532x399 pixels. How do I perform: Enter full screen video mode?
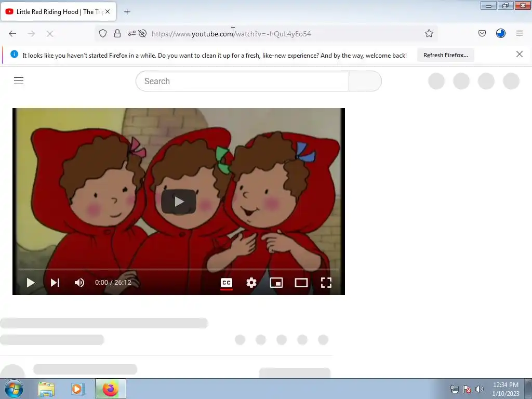[326, 283]
